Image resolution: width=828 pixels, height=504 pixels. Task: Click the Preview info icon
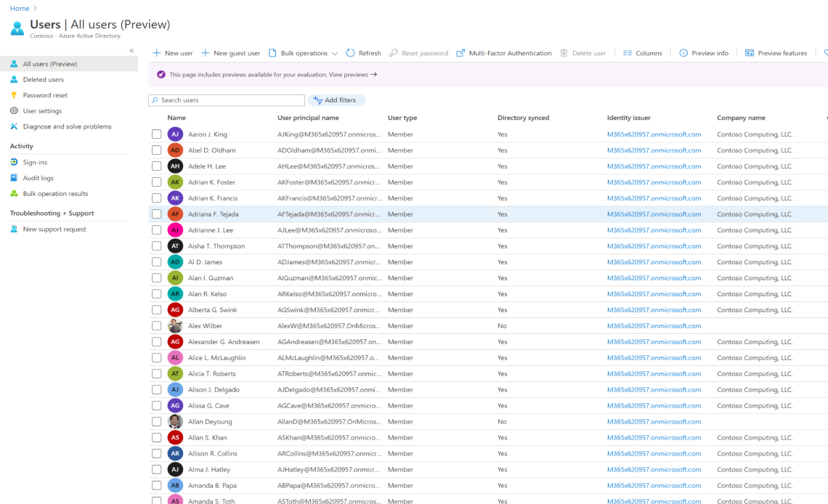(683, 53)
